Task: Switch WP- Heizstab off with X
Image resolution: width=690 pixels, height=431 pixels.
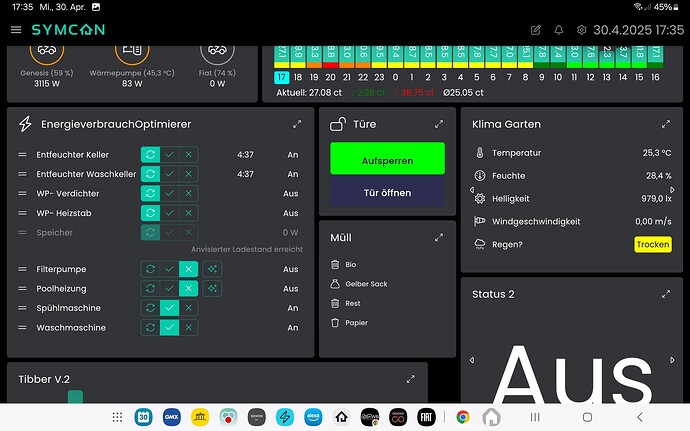Action: (188, 213)
